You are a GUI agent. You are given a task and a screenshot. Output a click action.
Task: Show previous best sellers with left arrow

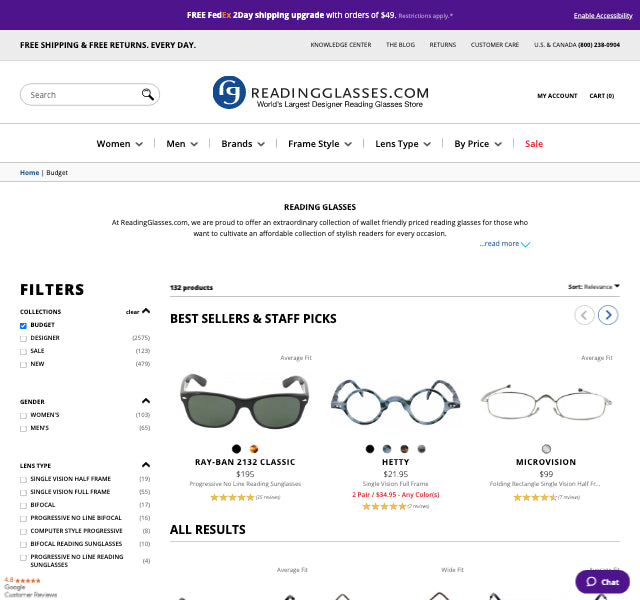584,315
